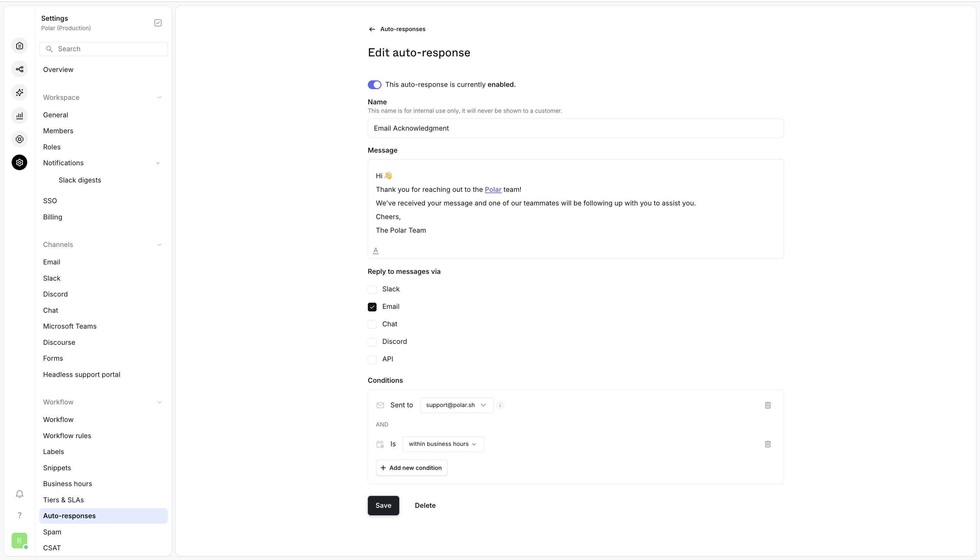This screenshot has height=560, width=980.
Task: Click the text formatting 'A' icon
Action: pos(376,251)
